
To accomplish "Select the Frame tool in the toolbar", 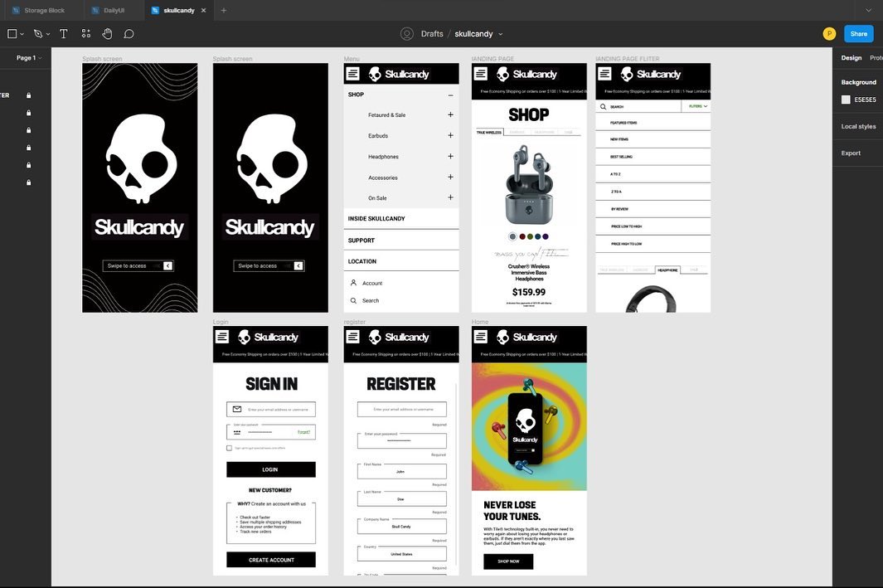I will click(12, 34).
